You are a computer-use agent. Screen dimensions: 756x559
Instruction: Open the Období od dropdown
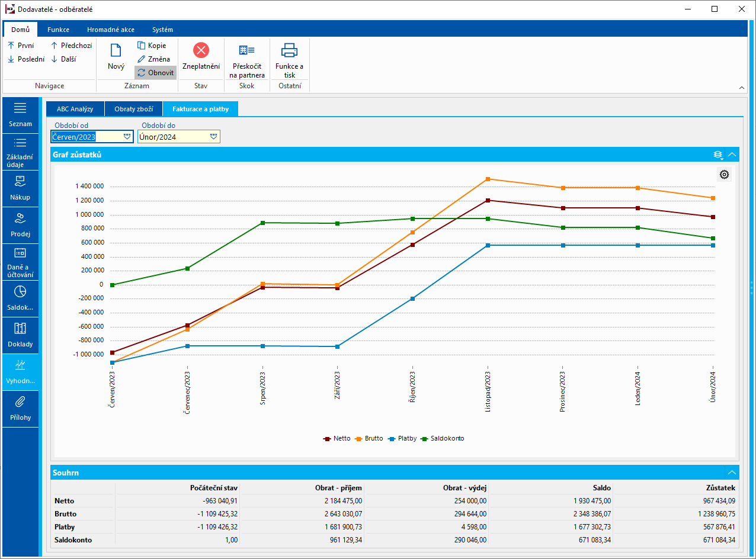pos(127,137)
